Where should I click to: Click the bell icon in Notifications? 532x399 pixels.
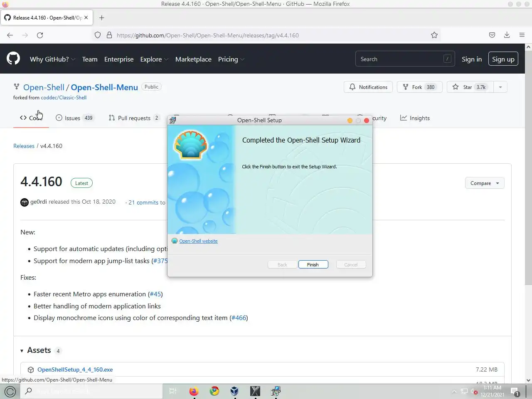352,87
